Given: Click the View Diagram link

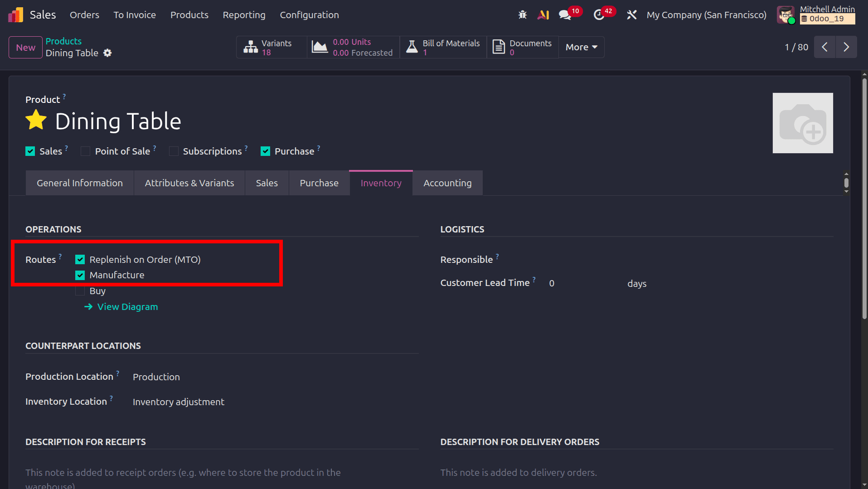Looking at the screenshot, I should coord(128,307).
